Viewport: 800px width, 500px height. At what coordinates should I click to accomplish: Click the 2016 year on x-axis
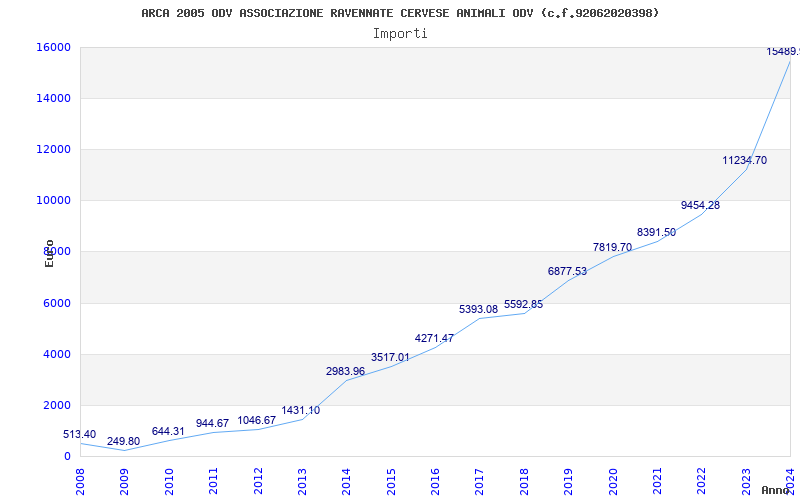click(436, 480)
